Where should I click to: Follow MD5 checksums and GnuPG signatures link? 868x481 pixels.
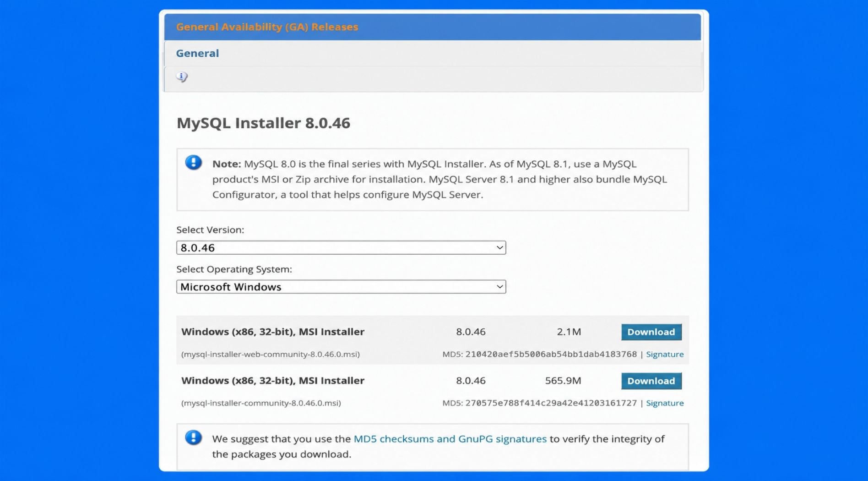point(450,439)
